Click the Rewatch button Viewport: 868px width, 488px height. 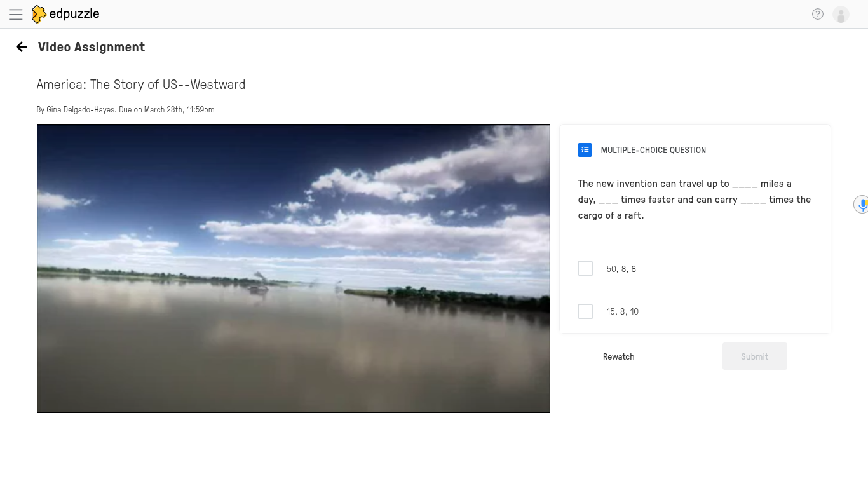click(x=619, y=356)
